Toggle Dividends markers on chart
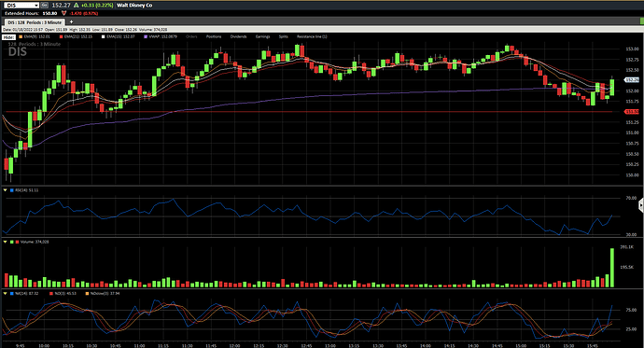 click(x=238, y=37)
